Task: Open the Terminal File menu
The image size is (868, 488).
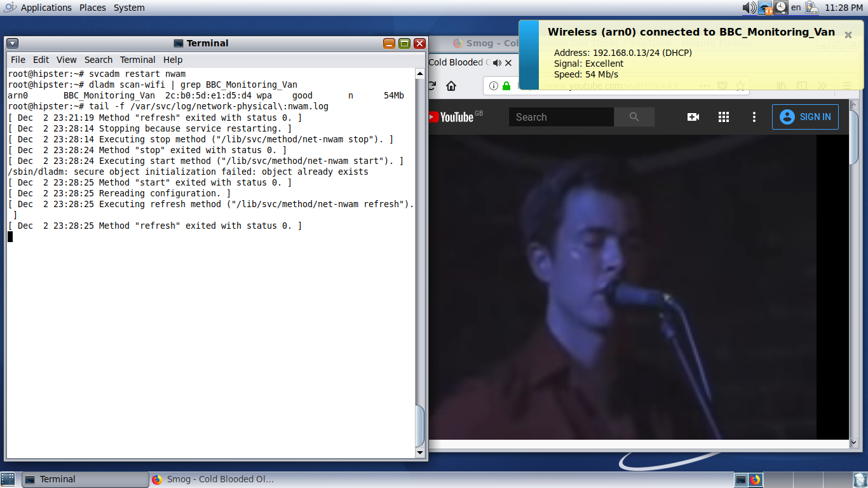Action: (x=18, y=60)
